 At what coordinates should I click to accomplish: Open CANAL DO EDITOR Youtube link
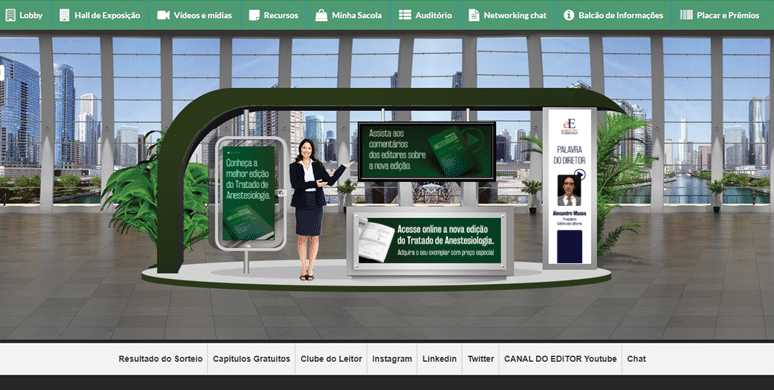click(x=560, y=359)
